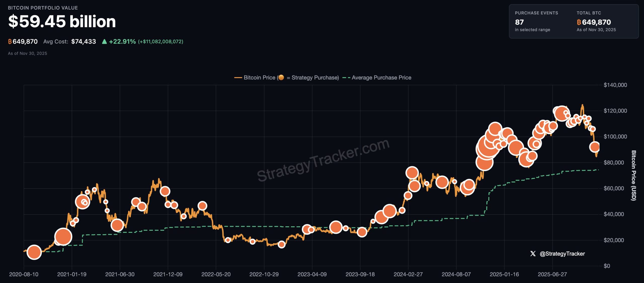
Task: Click the orange Bitcoin Price line sample in legend
Action: 238,78
